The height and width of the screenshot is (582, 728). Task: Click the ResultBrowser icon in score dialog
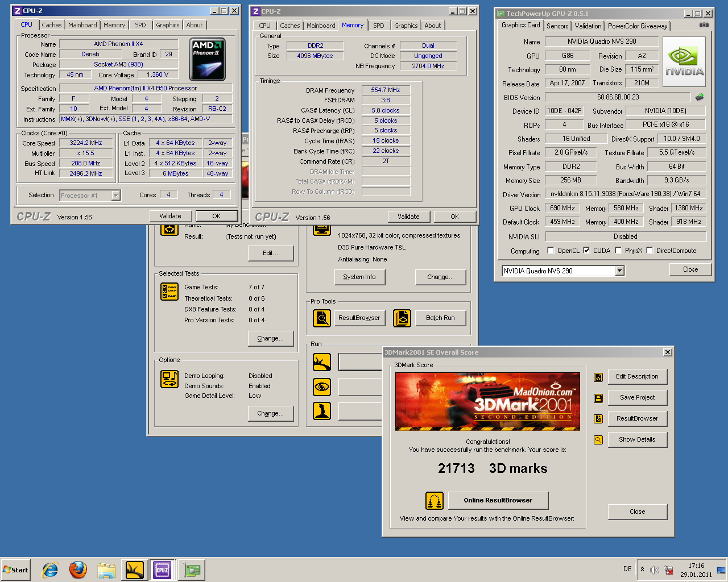click(598, 419)
